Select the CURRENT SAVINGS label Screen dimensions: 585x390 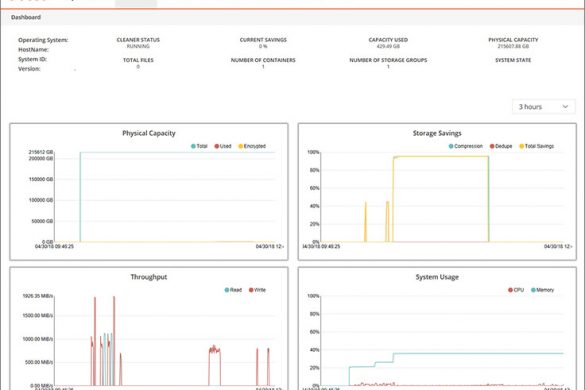click(x=263, y=40)
